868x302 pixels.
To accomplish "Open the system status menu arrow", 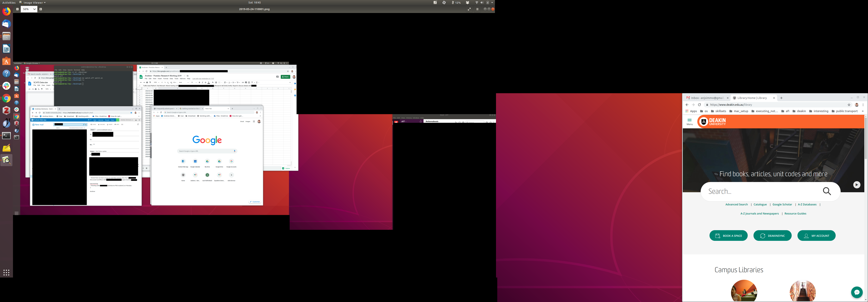I will [492, 2].
